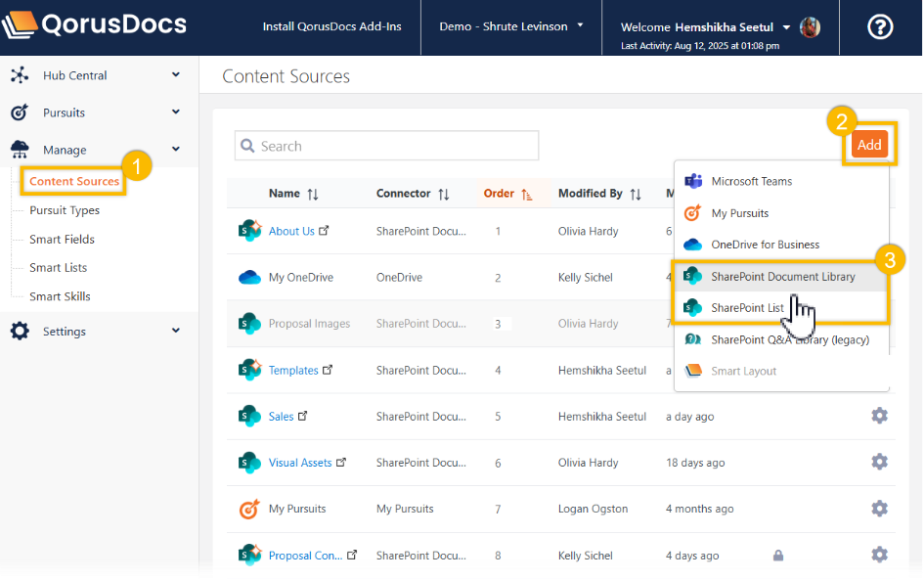Go to Smart Fields in the sidebar
The width and height of the screenshot is (924, 581).
62,239
